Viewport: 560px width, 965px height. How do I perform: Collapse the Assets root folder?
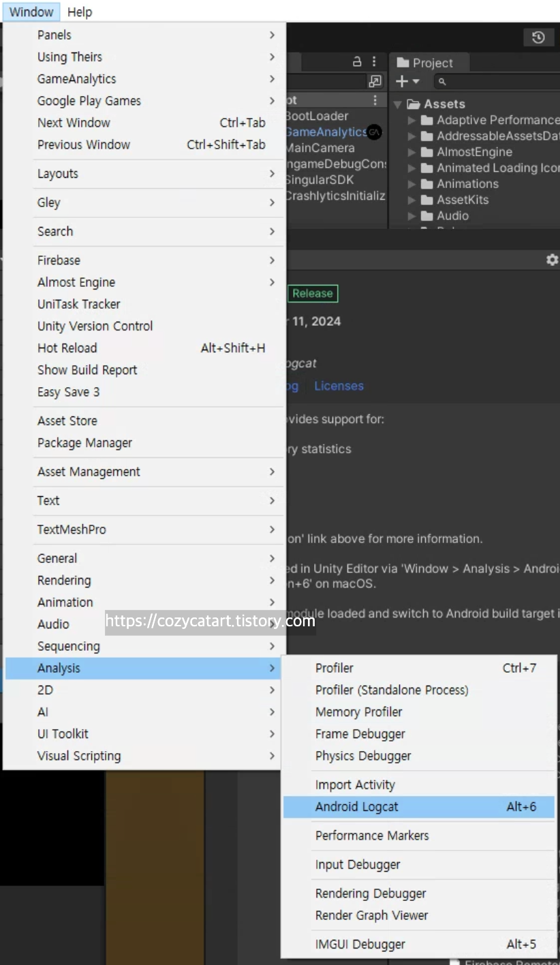(398, 104)
